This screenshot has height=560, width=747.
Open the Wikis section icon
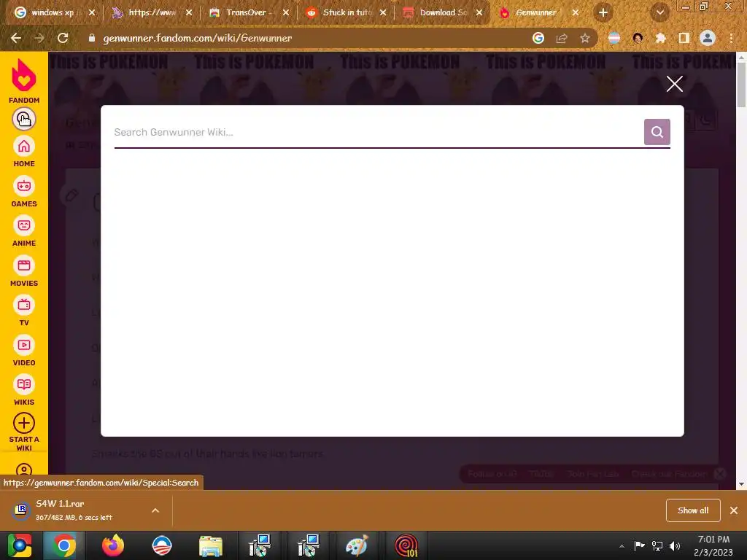coord(24,385)
